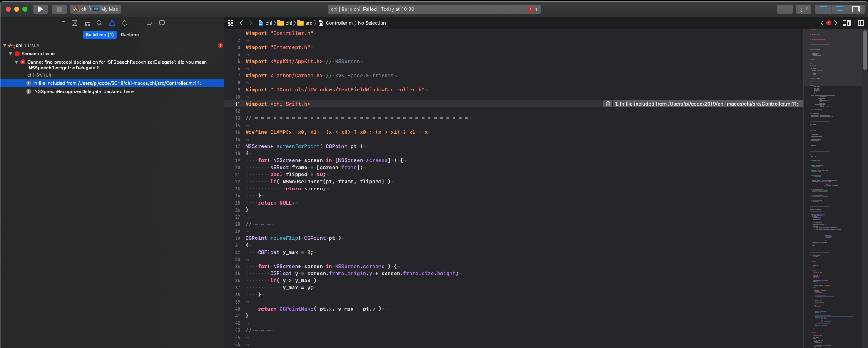Click red error badge on chi issue row
Image resolution: width=868 pixels, height=348 pixels.
(x=220, y=45)
